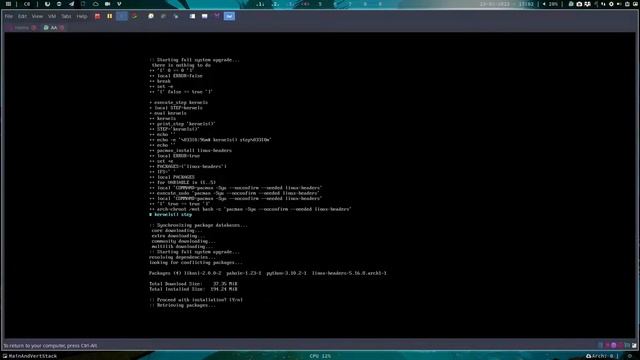Click the Dropbox tray icon

point(587,4)
